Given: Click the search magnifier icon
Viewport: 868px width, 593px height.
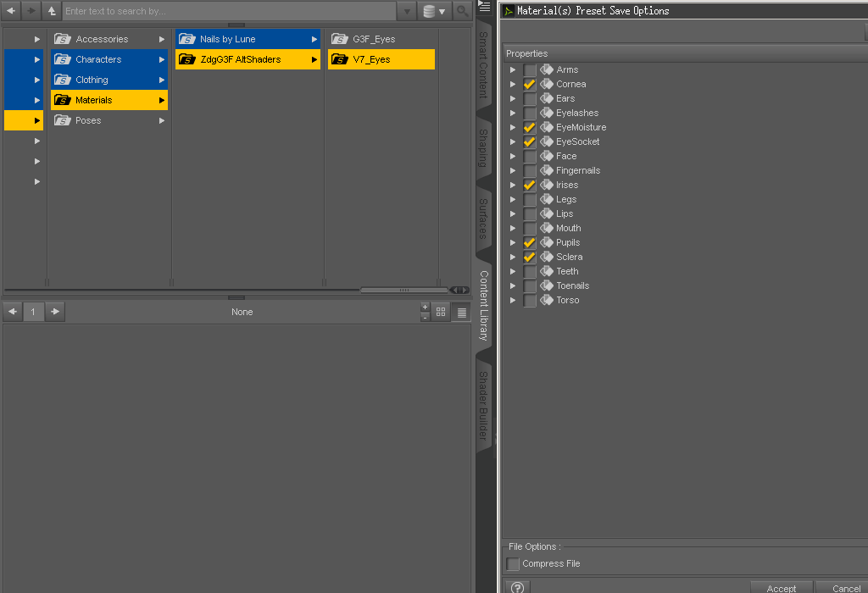Looking at the screenshot, I should [x=462, y=10].
